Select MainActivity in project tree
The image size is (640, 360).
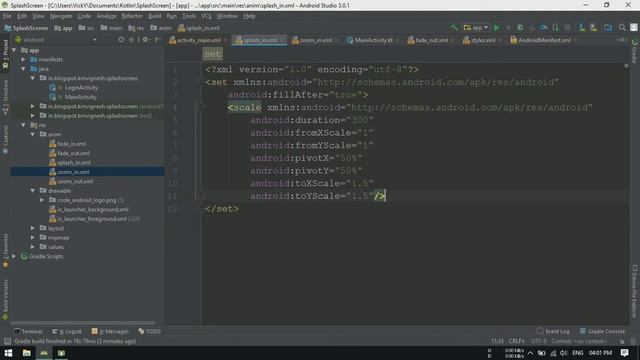tap(80, 97)
